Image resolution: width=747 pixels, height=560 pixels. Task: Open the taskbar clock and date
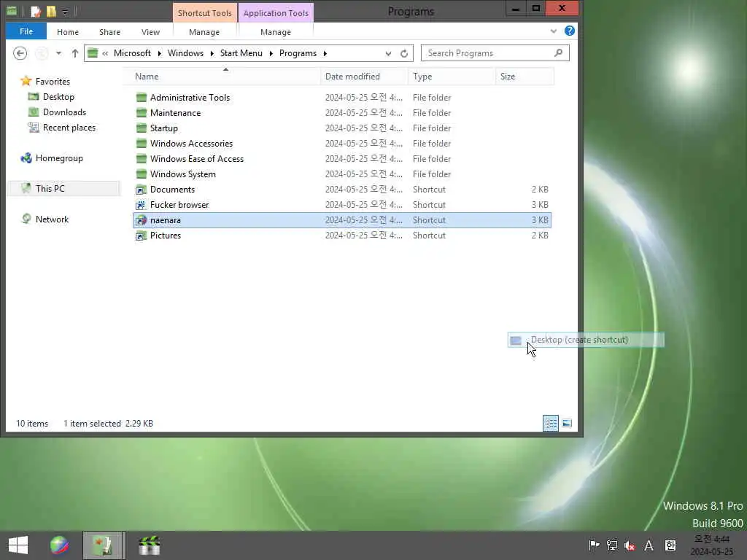pos(712,545)
